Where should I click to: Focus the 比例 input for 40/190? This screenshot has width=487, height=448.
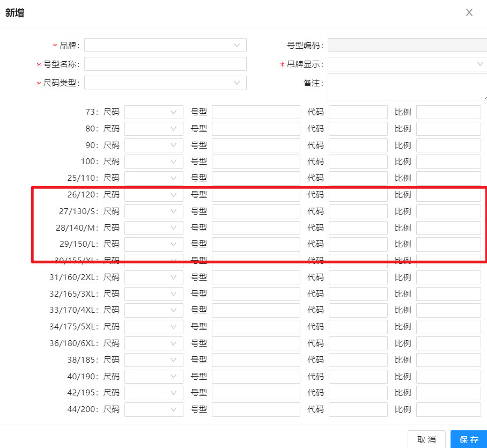coord(448,376)
